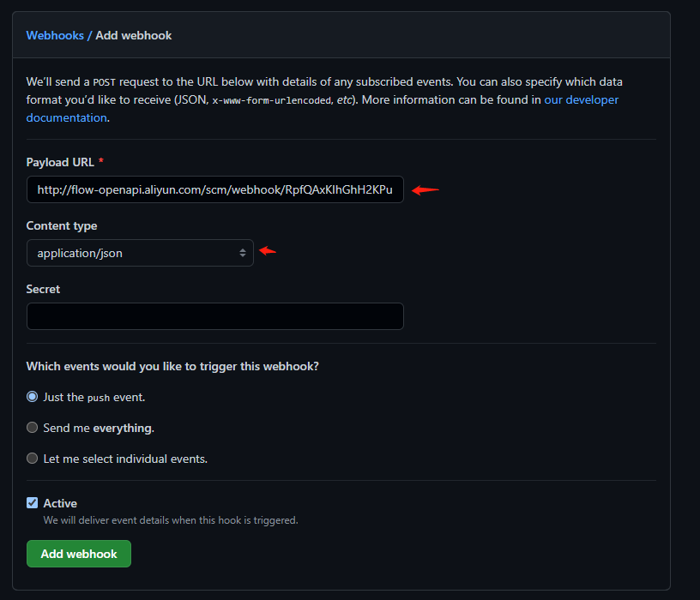The image size is (700, 600).
Task: Click the Add webhook button
Action: click(79, 554)
